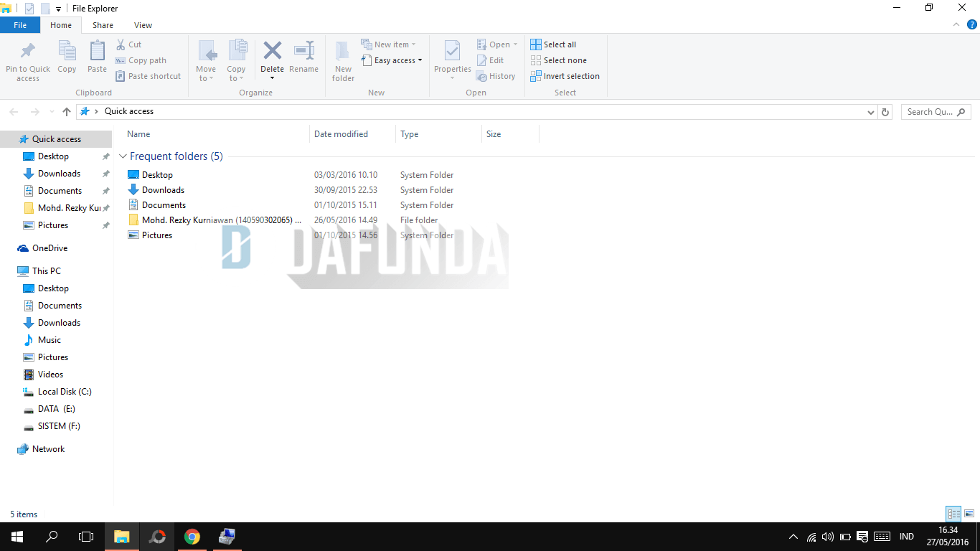Open the File menu
Viewport: 980px width, 551px height.
click(20, 25)
